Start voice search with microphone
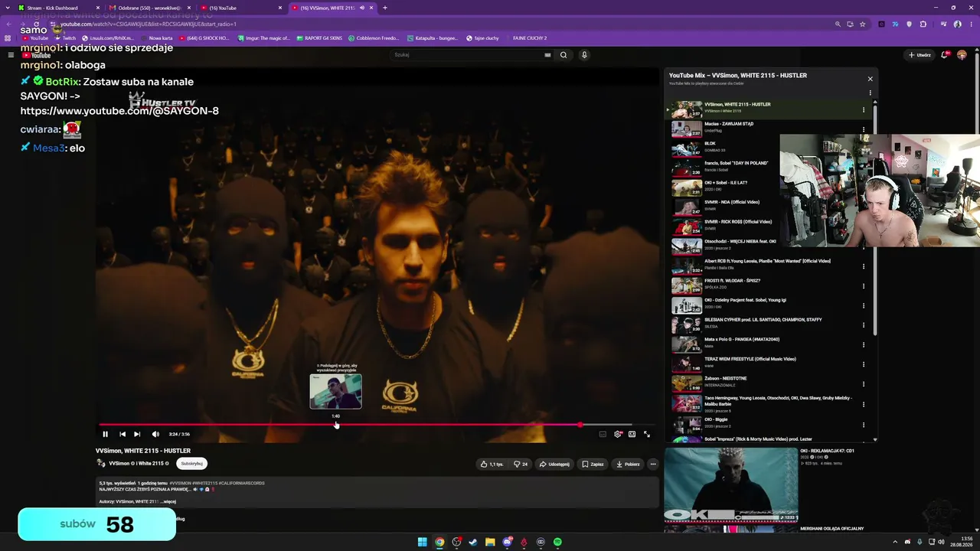This screenshot has width=980, height=551. (584, 55)
